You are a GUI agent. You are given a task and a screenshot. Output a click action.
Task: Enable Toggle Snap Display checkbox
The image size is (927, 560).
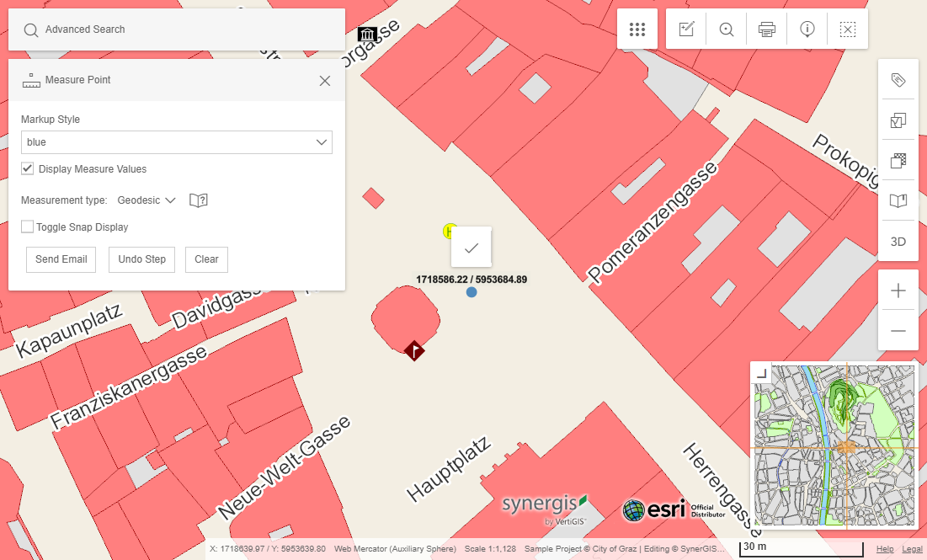click(x=28, y=227)
